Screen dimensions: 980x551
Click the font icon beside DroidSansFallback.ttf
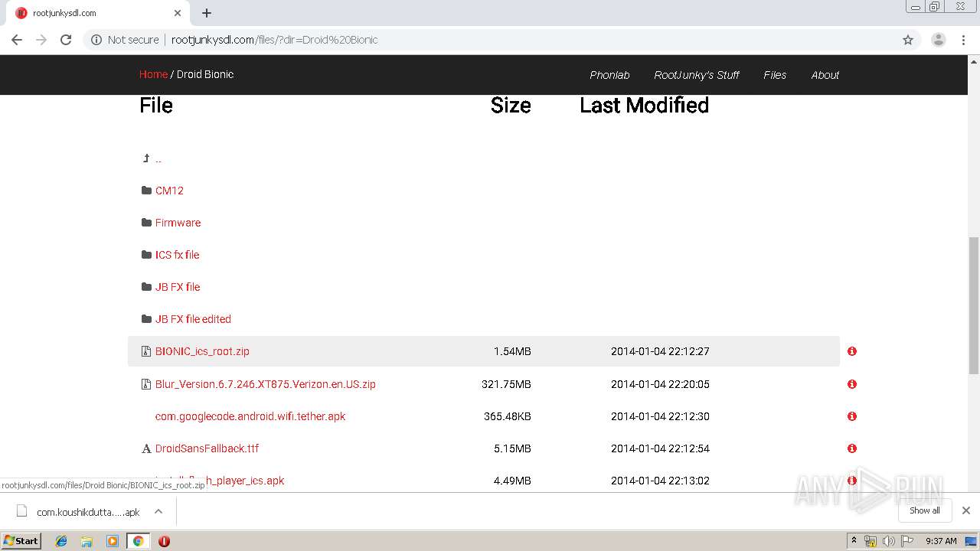tap(146, 448)
